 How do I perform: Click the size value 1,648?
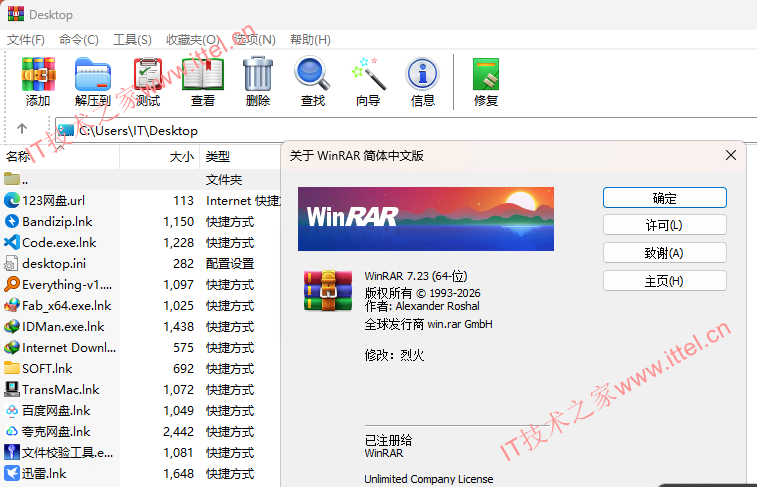(x=178, y=473)
